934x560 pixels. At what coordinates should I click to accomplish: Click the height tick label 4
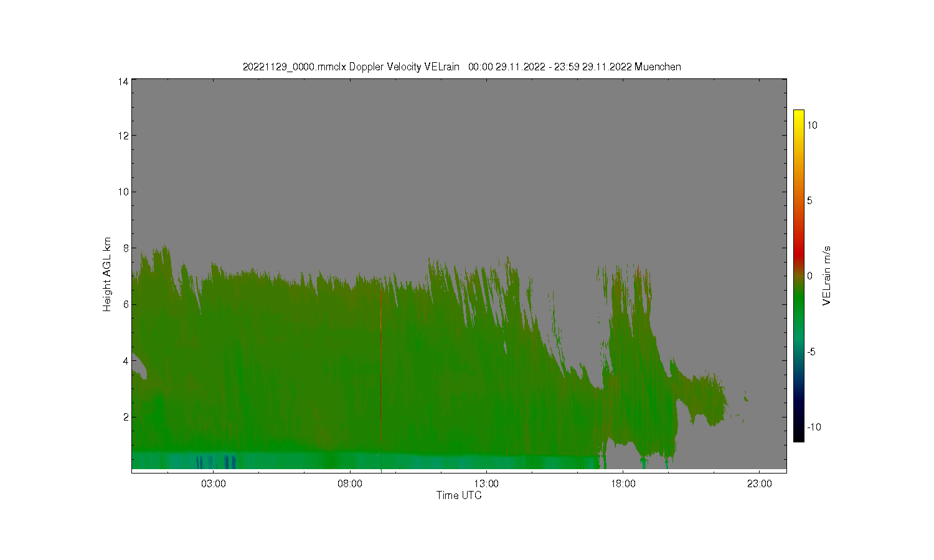point(126,361)
